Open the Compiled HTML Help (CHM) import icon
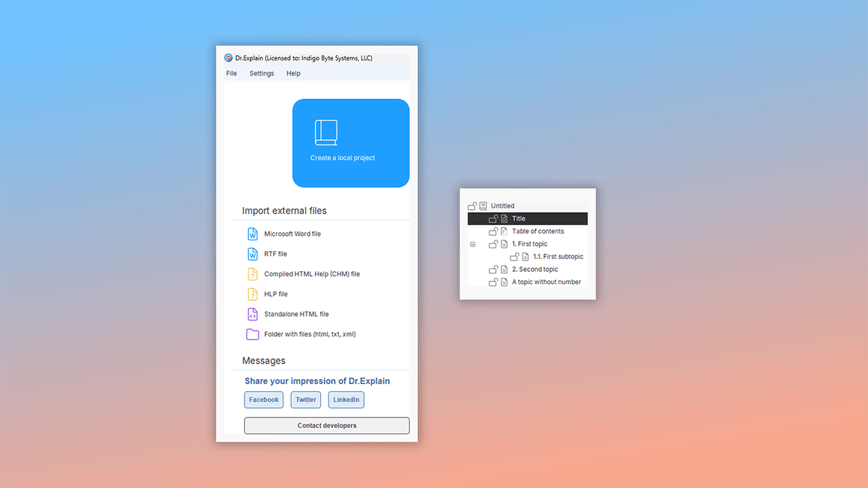 coord(252,274)
